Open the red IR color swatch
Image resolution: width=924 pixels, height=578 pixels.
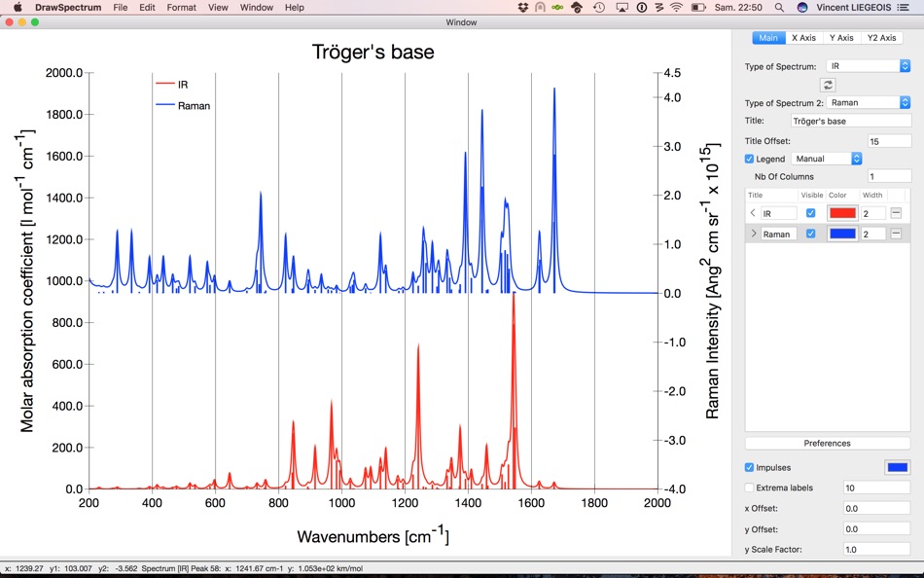tap(842, 213)
